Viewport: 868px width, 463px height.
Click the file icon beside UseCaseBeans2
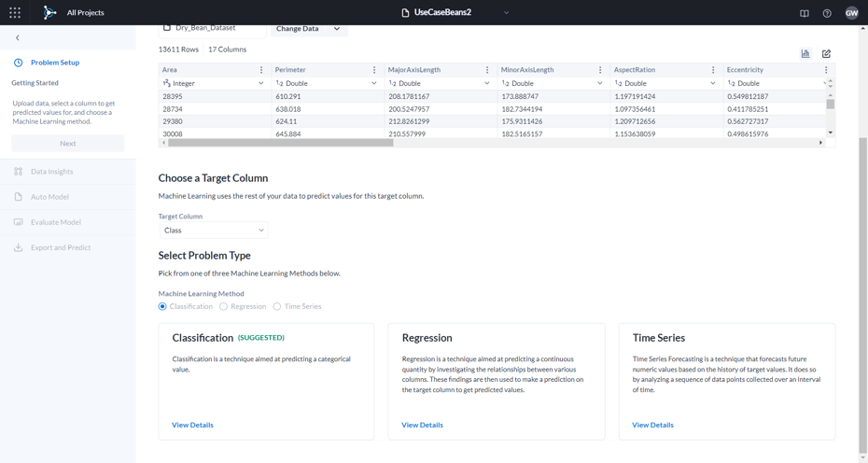[405, 13]
